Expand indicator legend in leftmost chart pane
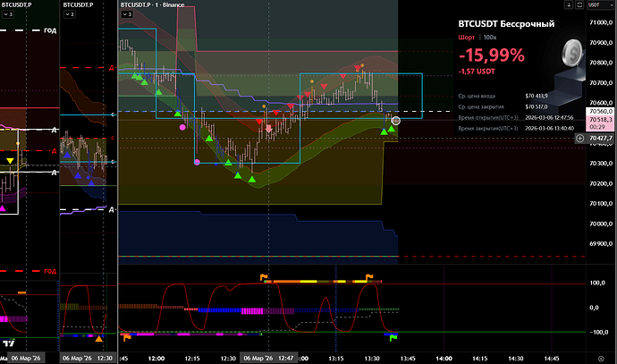 8,15
